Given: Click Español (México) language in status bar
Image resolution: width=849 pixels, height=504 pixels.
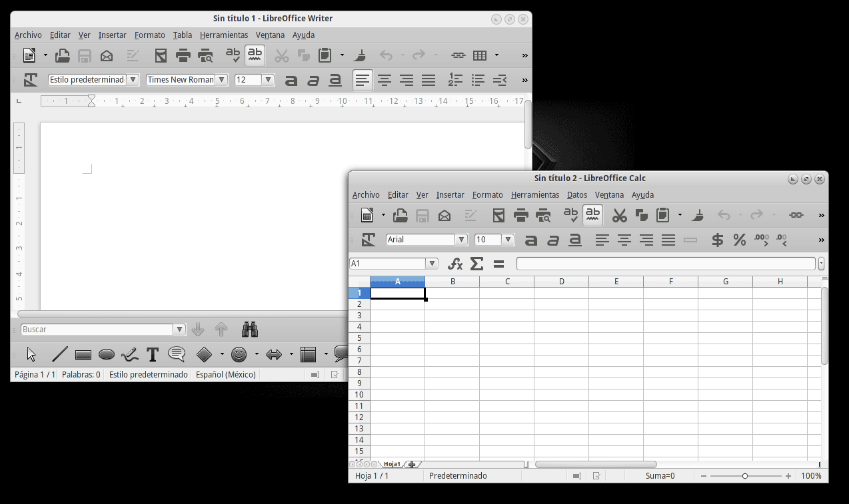Looking at the screenshot, I should [226, 375].
